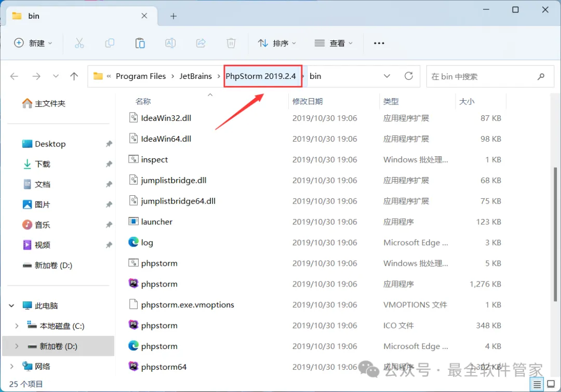
Task: Click the Cut scissors icon
Action: click(79, 43)
